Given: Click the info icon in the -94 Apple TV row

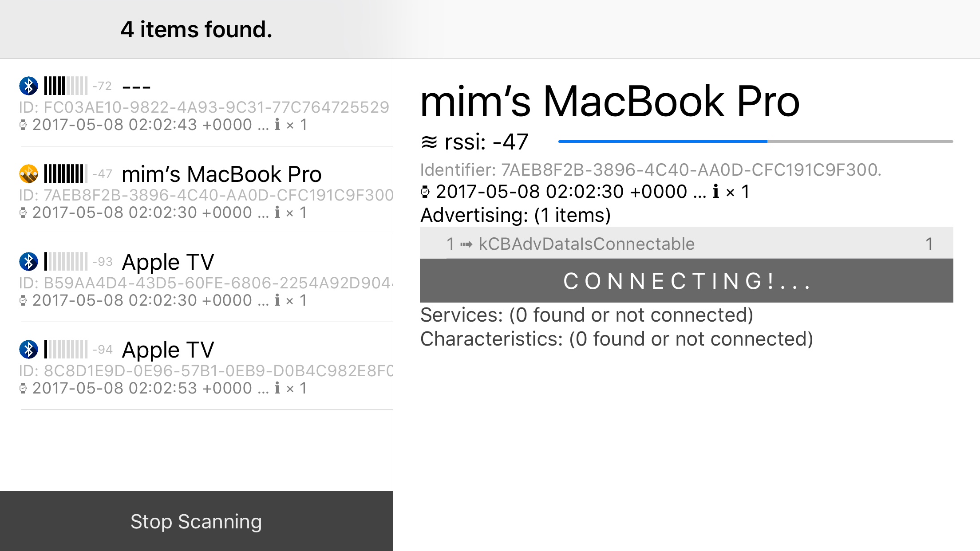Looking at the screenshot, I should [277, 388].
